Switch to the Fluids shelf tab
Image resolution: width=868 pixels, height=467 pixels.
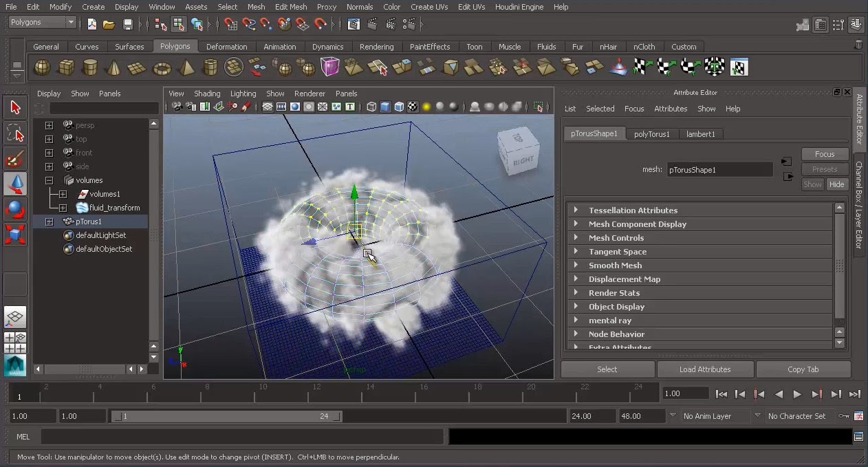coord(545,47)
